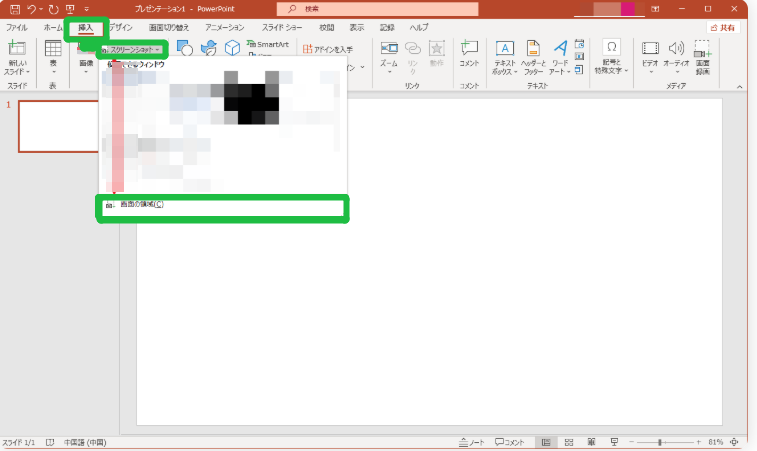
Task: Open ribbon display options icon
Action: 655,9
